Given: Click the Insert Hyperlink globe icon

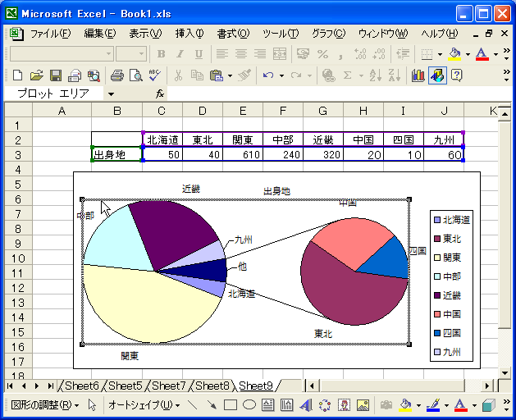Looking at the screenshot, I should click(328, 75).
